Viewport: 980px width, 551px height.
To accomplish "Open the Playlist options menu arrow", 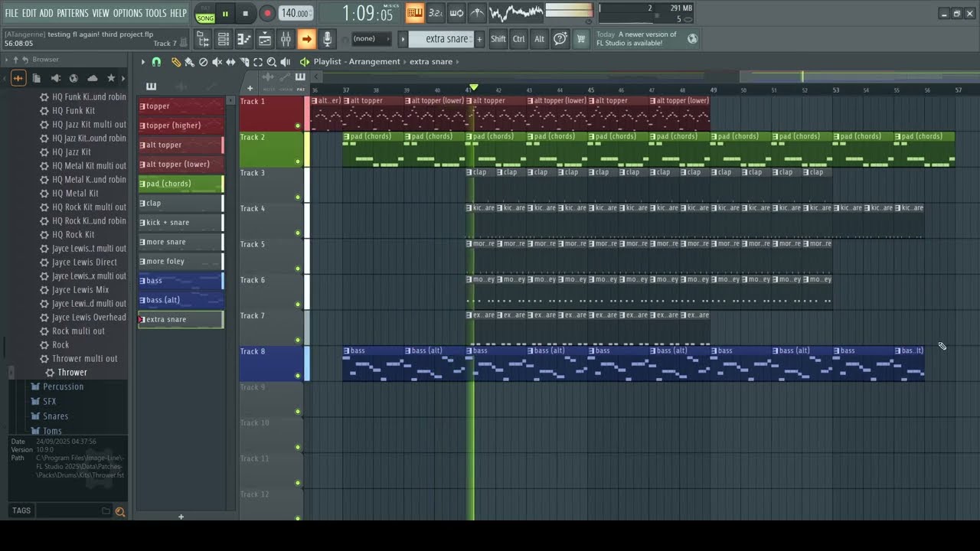I will (142, 62).
